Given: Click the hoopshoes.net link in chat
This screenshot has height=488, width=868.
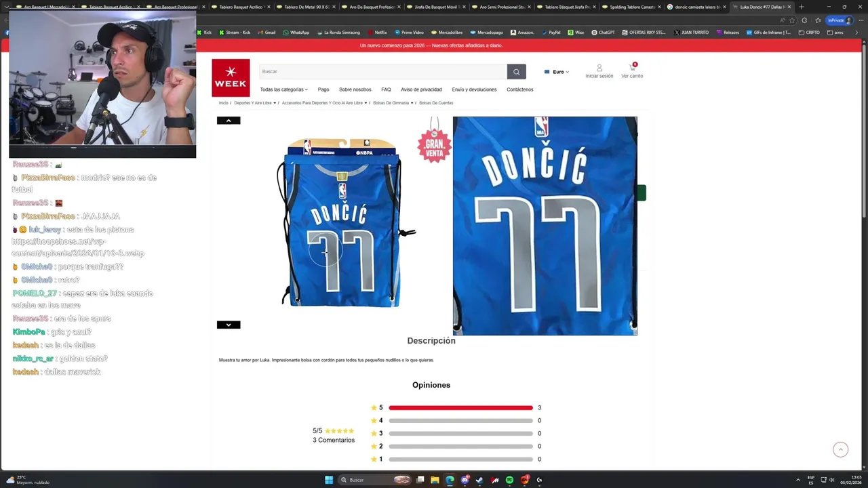Looking at the screenshot, I should [78, 247].
